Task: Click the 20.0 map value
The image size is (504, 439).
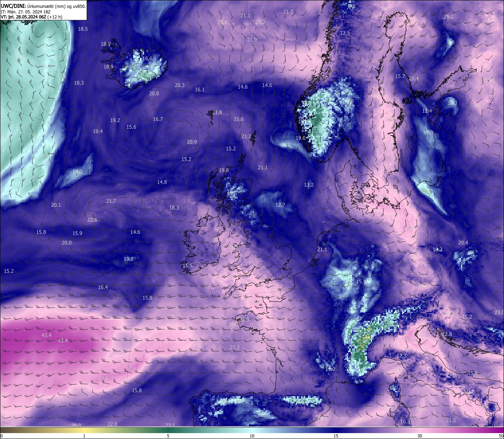Action: [67, 243]
